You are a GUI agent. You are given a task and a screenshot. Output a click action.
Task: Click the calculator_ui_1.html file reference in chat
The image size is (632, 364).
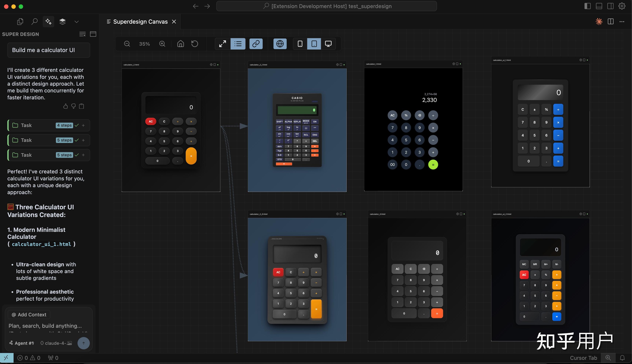click(x=41, y=244)
